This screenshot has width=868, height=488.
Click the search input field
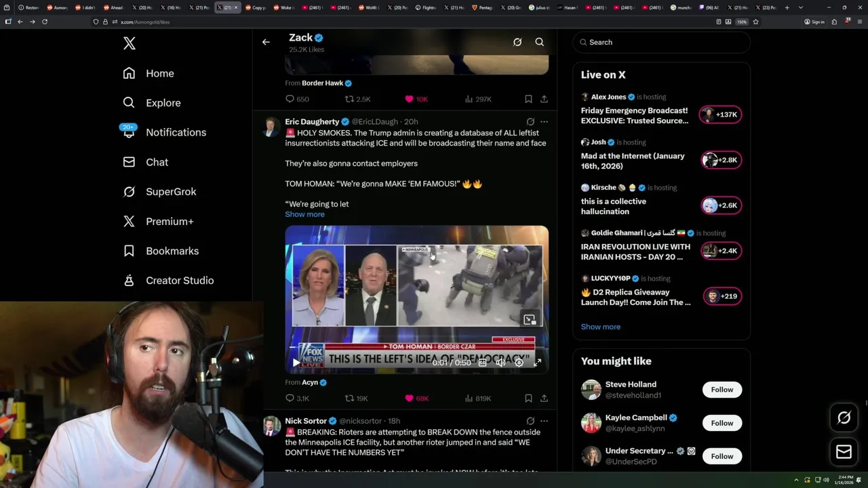tap(661, 42)
